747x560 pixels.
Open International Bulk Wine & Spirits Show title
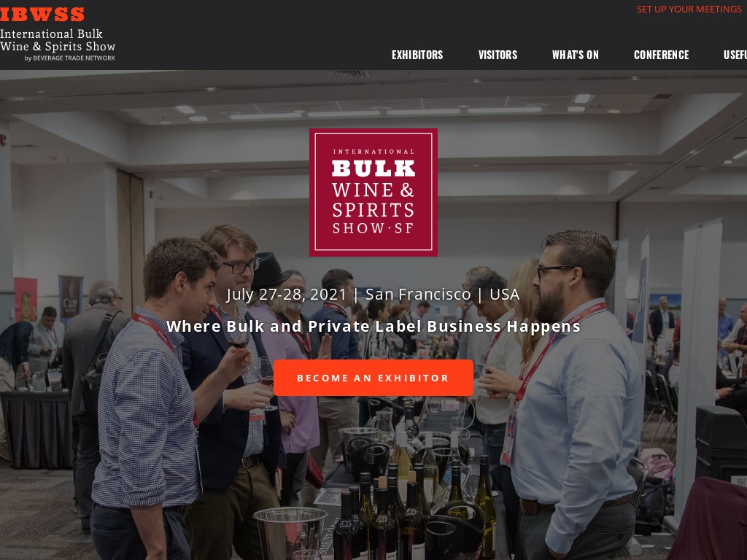pos(58,40)
